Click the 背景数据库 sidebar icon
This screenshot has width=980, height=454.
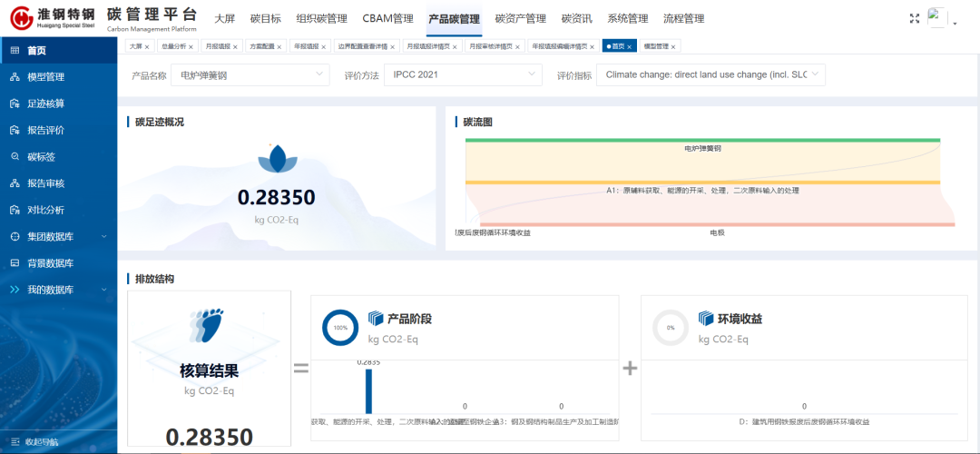tap(15, 263)
